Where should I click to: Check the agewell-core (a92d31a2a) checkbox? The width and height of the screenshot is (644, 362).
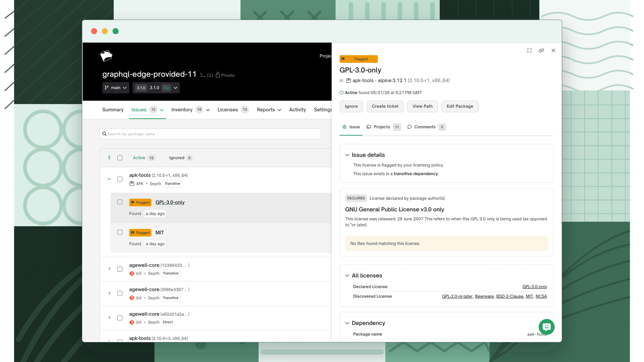pyautogui.click(x=120, y=318)
